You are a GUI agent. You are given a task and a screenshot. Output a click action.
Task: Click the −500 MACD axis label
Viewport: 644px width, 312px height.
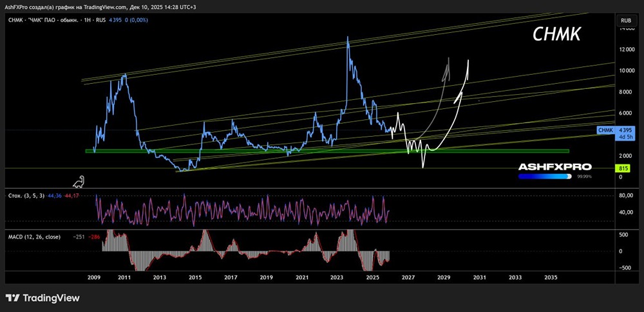[x=627, y=268]
